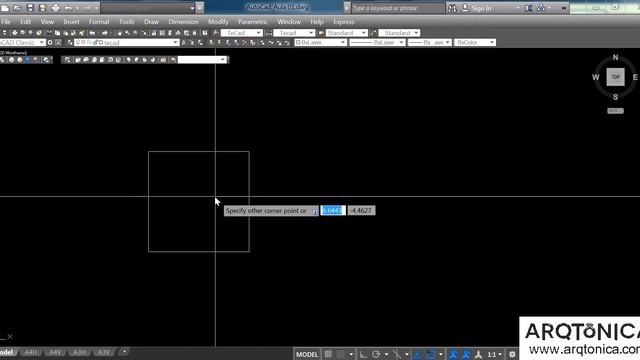
Task: Click the New drawing icon in title bar
Action: click(5, 8)
